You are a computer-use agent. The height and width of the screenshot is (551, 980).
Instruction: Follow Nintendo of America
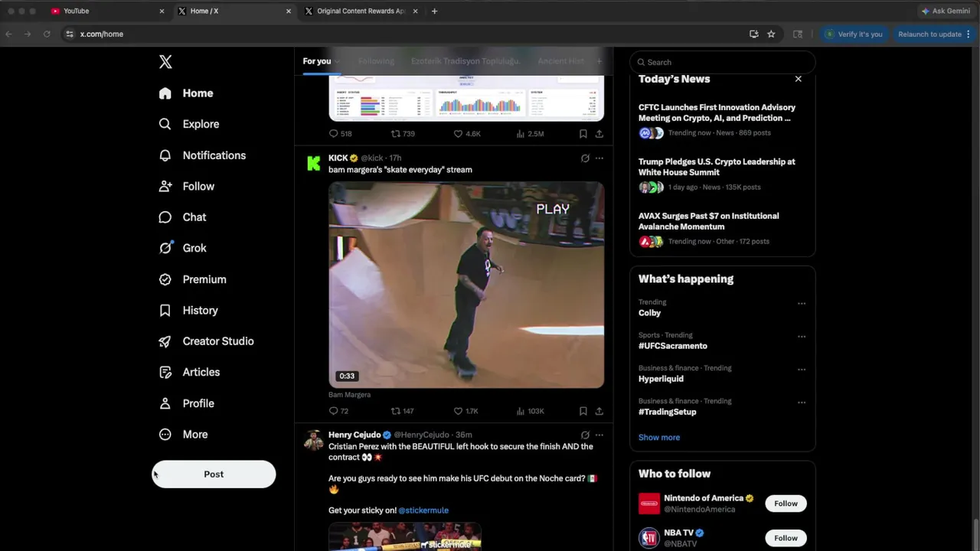pyautogui.click(x=786, y=504)
